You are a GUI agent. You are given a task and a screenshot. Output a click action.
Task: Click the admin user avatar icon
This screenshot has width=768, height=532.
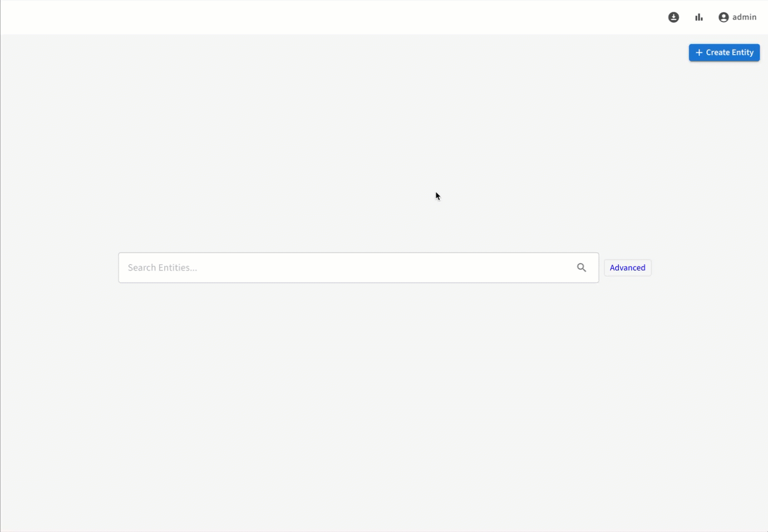[723, 17]
